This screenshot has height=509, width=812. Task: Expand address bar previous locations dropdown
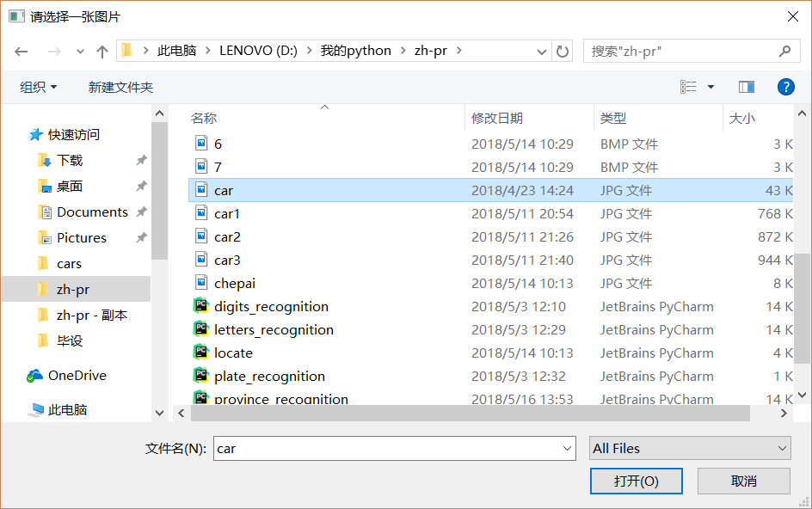tap(542, 52)
